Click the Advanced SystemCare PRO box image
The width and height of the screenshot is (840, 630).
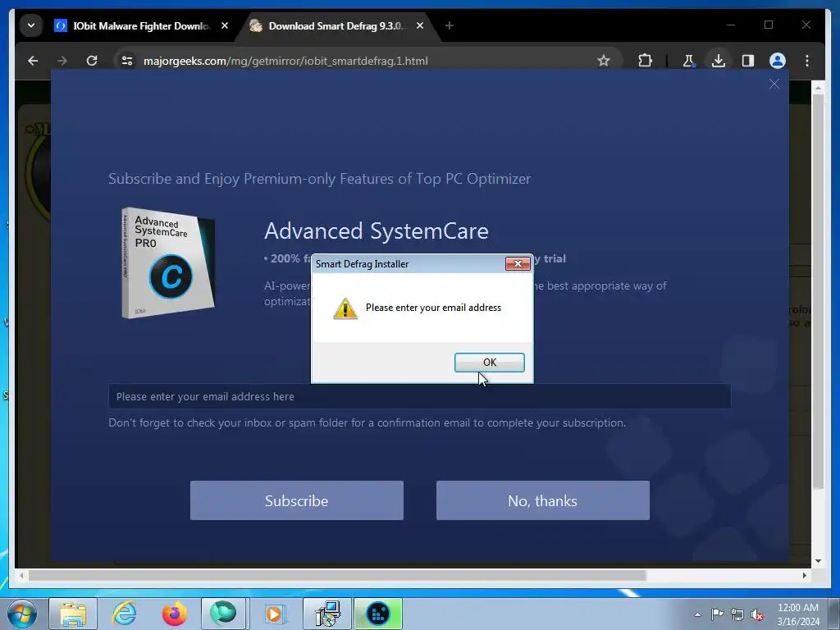coord(168,263)
